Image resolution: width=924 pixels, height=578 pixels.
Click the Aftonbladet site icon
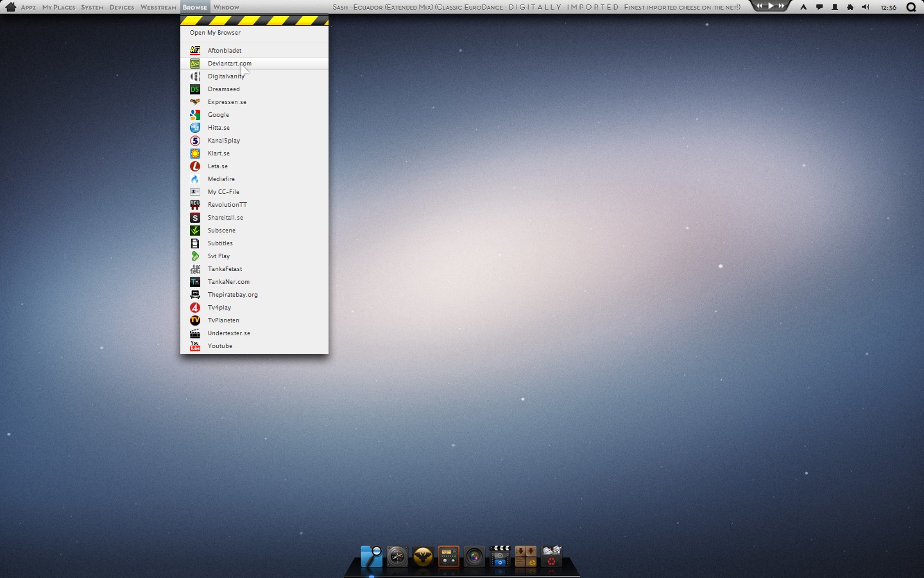tap(195, 50)
